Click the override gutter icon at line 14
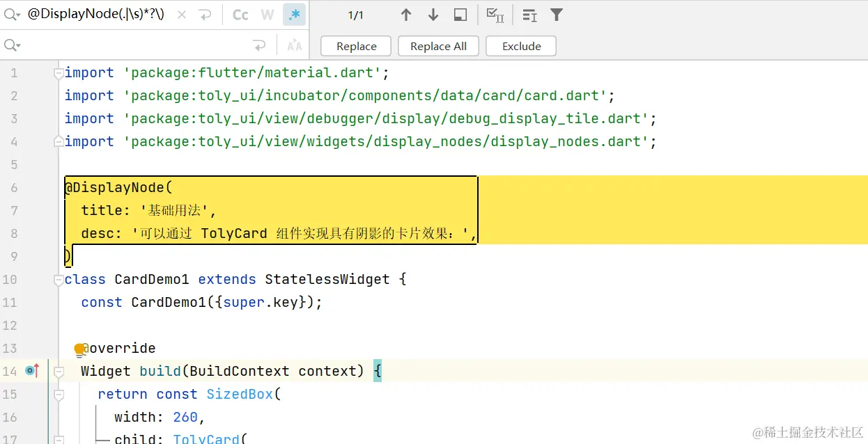The image size is (868, 444). [32, 371]
